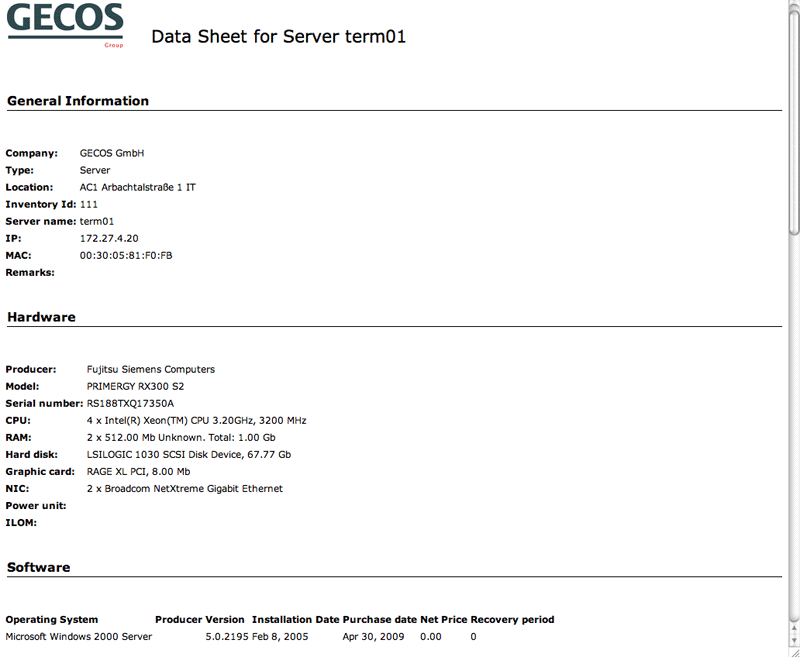Select the Type value 'Server'
This screenshot has width=800, height=657.
click(x=95, y=170)
